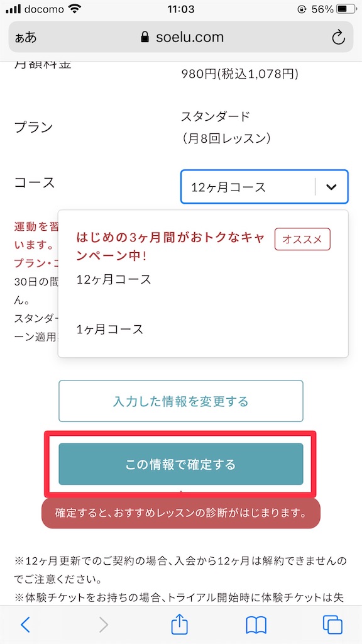Tap the オススメ recommendation badge
Viewport: 362px width, 644px height.
302,240
